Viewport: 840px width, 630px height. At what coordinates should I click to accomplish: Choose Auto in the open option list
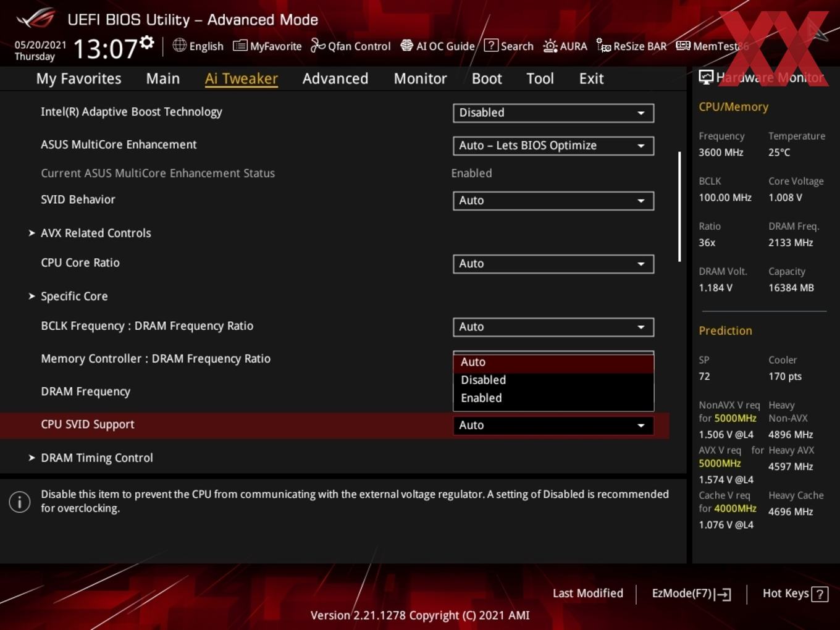pos(553,363)
